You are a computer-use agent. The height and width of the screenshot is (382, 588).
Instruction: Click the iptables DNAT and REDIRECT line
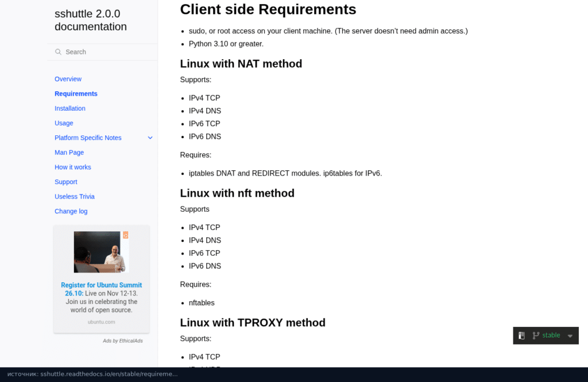click(285, 173)
